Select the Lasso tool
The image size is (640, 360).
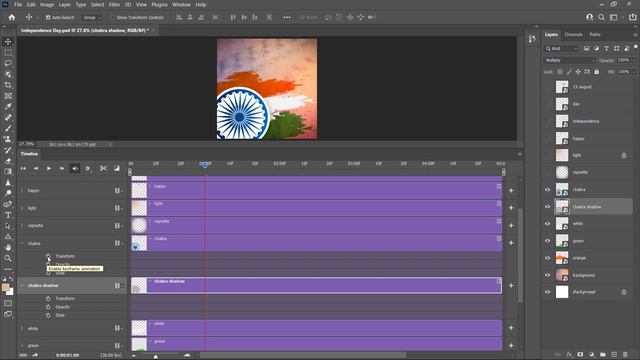[x=8, y=63]
